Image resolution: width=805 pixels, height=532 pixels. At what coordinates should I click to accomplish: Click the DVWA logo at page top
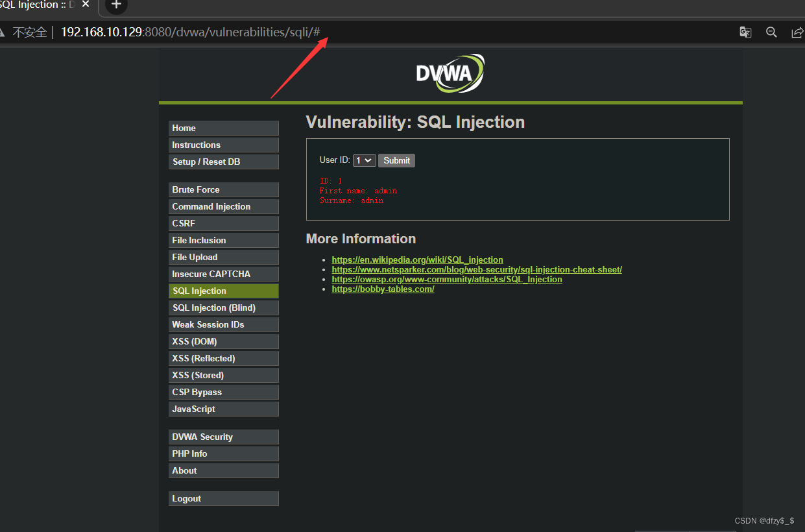click(450, 73)
